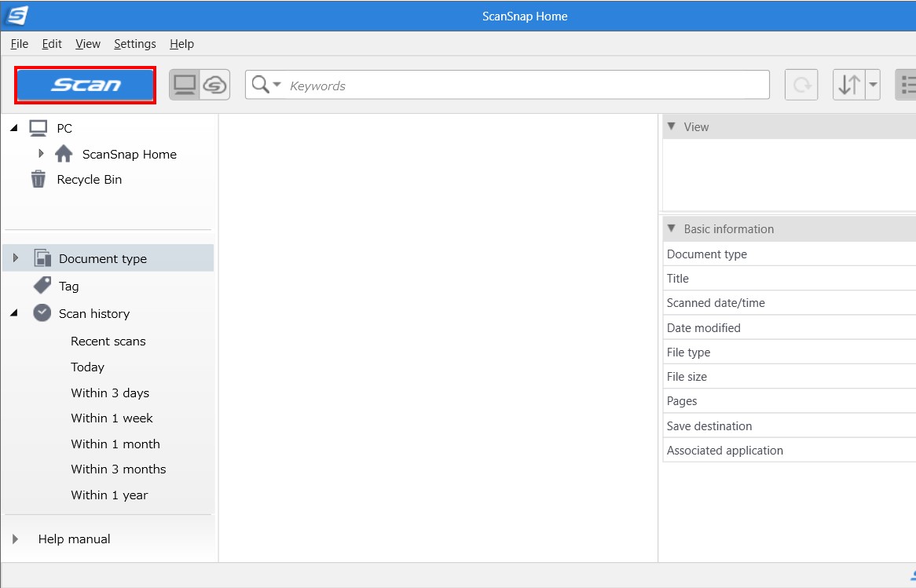Collapse the Scan history node
This screenshot has width=916, height=588.
[x=14, y=313]
